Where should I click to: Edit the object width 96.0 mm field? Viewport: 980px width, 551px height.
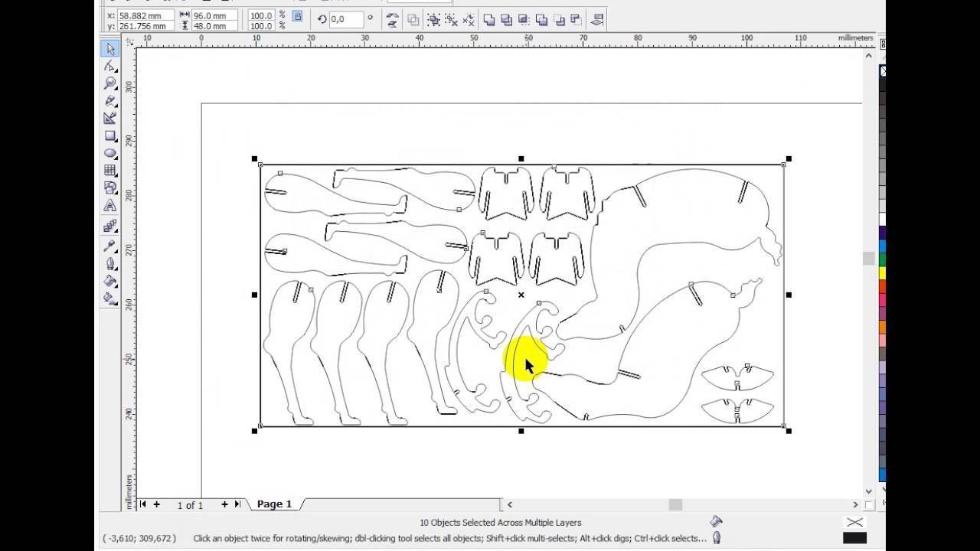point(214,15)
